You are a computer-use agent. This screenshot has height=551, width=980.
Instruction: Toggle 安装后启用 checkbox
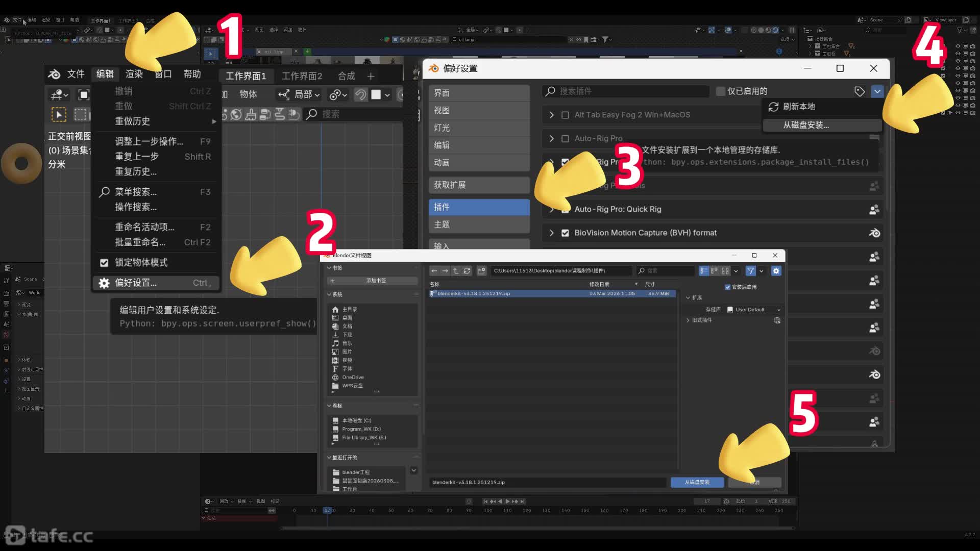728,287
